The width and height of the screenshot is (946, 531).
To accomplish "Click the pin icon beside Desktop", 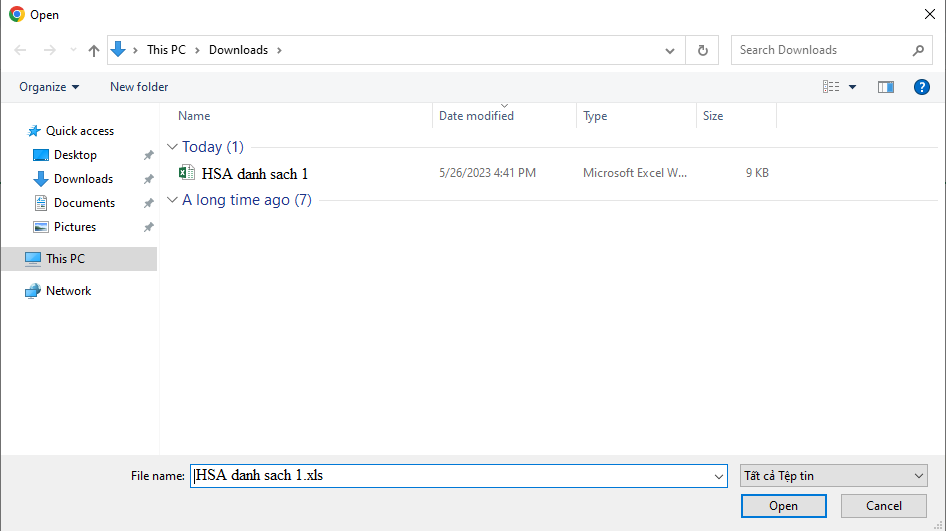I will pyautogui.click(x=148, y=156).
